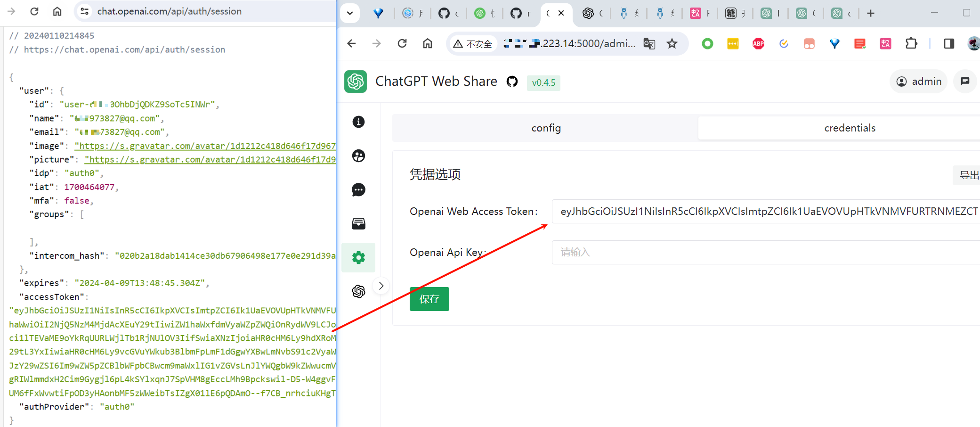
Task: Open the Chrome profile avatar
Action: tap(974, 44)
